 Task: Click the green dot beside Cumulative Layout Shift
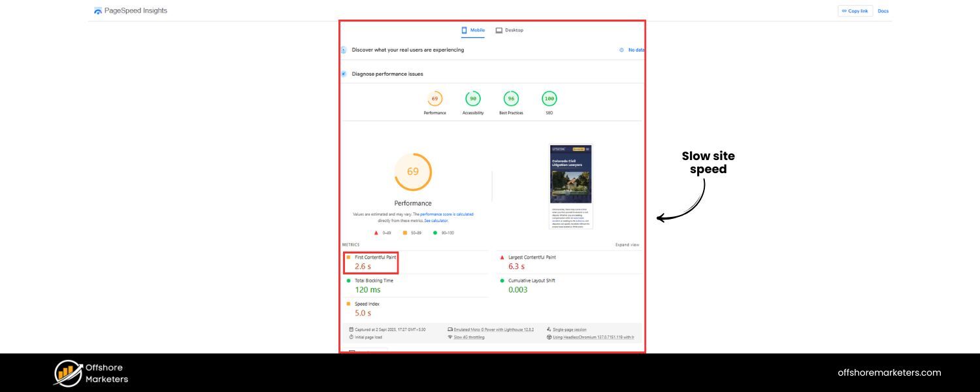(501, 280)
